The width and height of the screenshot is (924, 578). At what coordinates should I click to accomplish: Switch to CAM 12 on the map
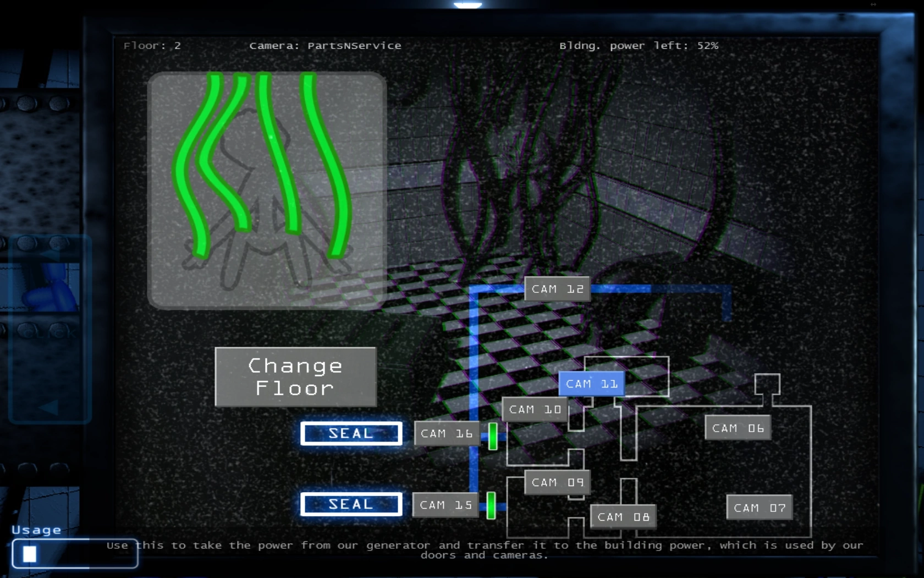[557, 289]
